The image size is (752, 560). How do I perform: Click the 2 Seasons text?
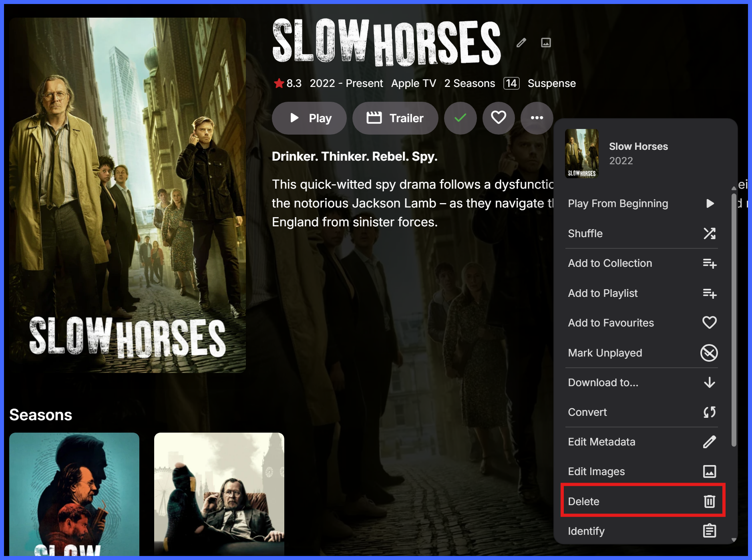coord(470,83)
